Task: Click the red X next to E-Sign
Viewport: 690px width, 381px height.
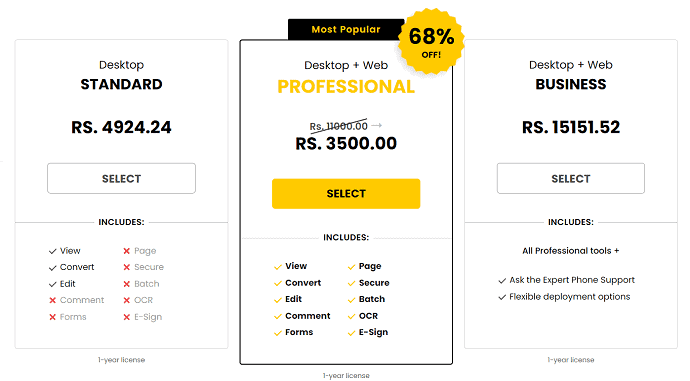Action: [x=127, y=317]
